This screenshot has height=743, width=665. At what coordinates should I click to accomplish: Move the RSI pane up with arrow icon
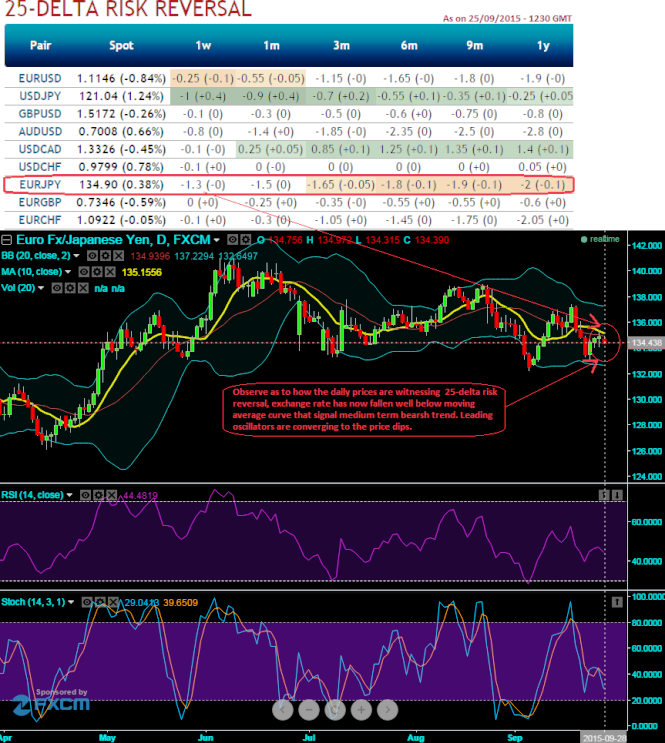(x=604, y=495)
